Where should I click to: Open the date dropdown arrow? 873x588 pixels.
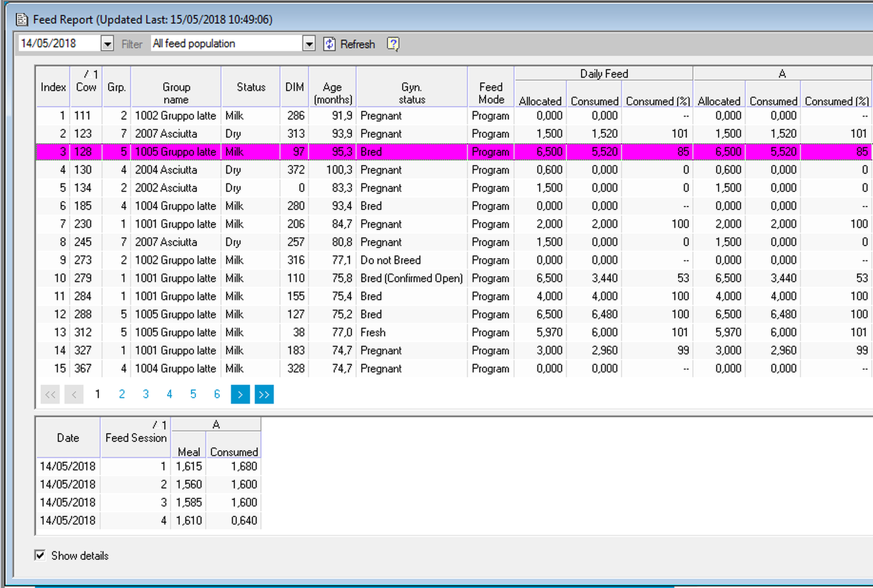[107, 44]
